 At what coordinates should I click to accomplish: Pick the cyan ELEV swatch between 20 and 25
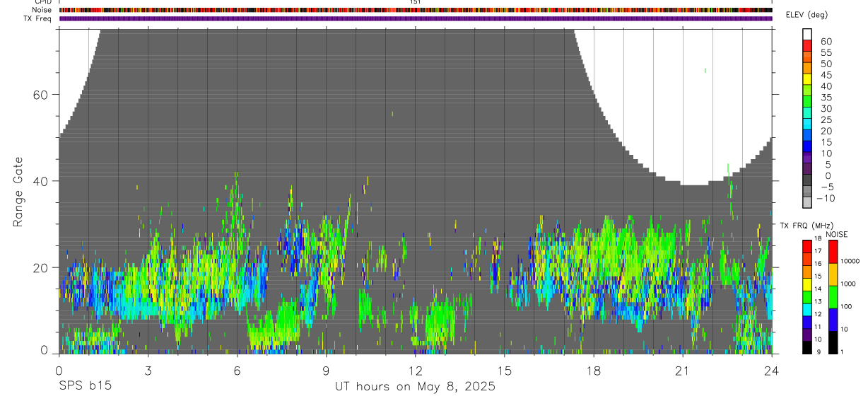(x=807, y=124)
